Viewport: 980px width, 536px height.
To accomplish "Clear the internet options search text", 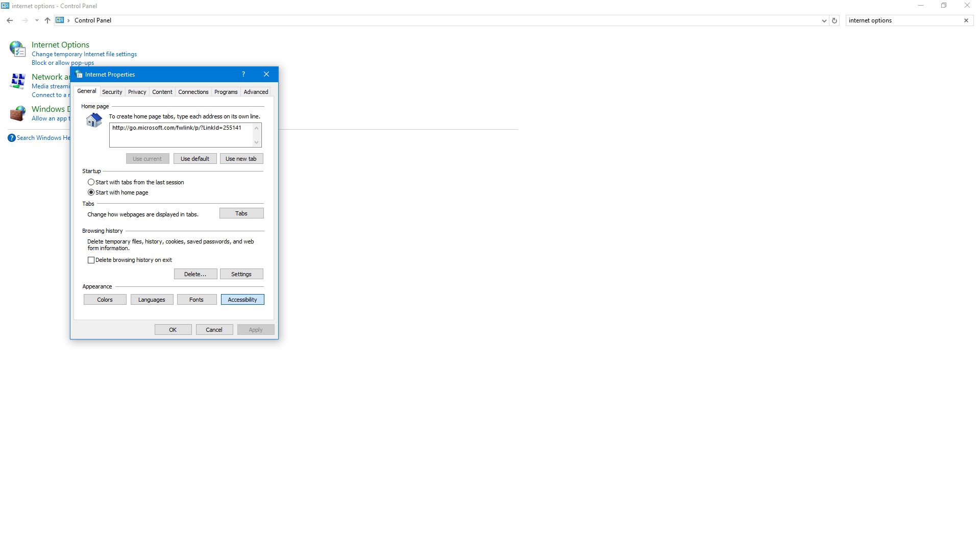I will (x=966, y=20).
